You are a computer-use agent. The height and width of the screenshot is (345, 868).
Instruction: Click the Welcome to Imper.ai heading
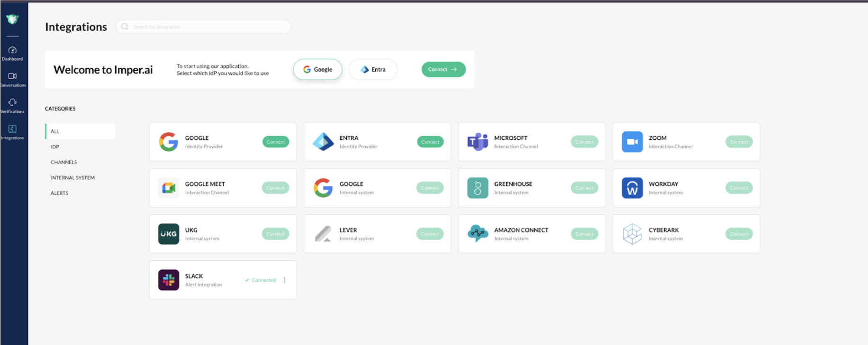pos(103,70)
